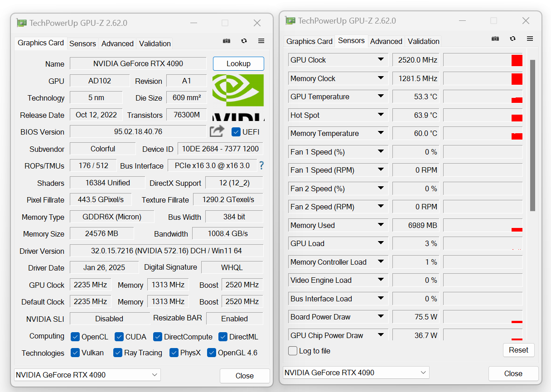Switch to the Advanced tab
The width and height of the screenshot is (551, 392).
click(x=117, y=44)
